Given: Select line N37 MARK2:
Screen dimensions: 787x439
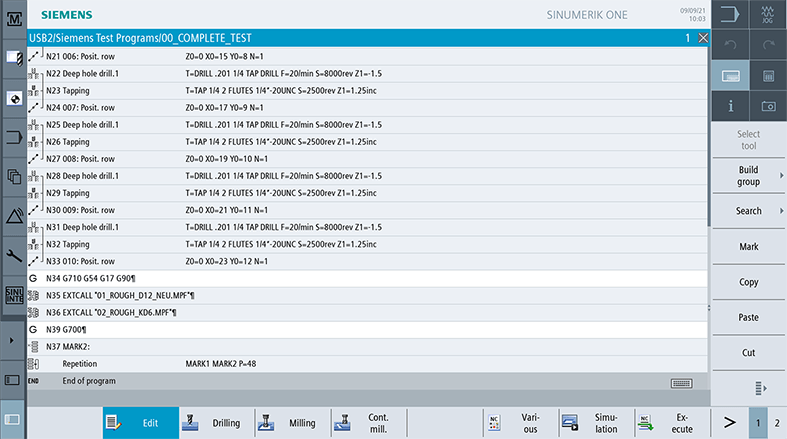Looking at the screenshot, I should click(367, 347).
